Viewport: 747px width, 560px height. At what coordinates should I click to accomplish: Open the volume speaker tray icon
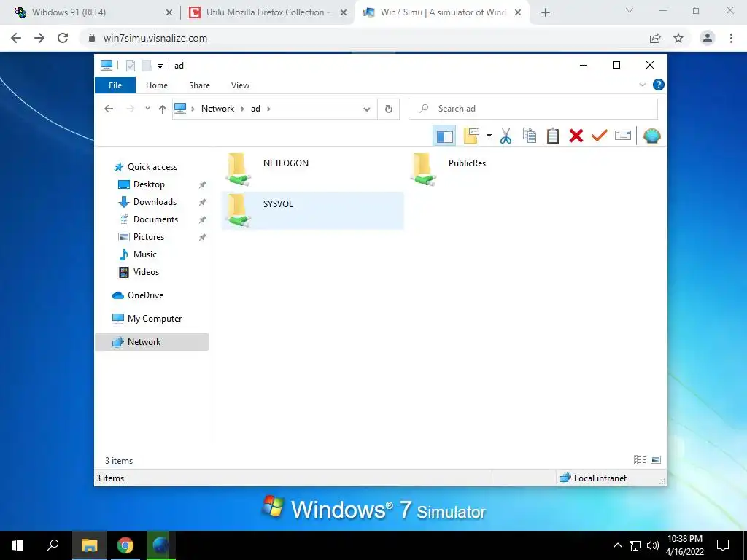pos(653,545)
